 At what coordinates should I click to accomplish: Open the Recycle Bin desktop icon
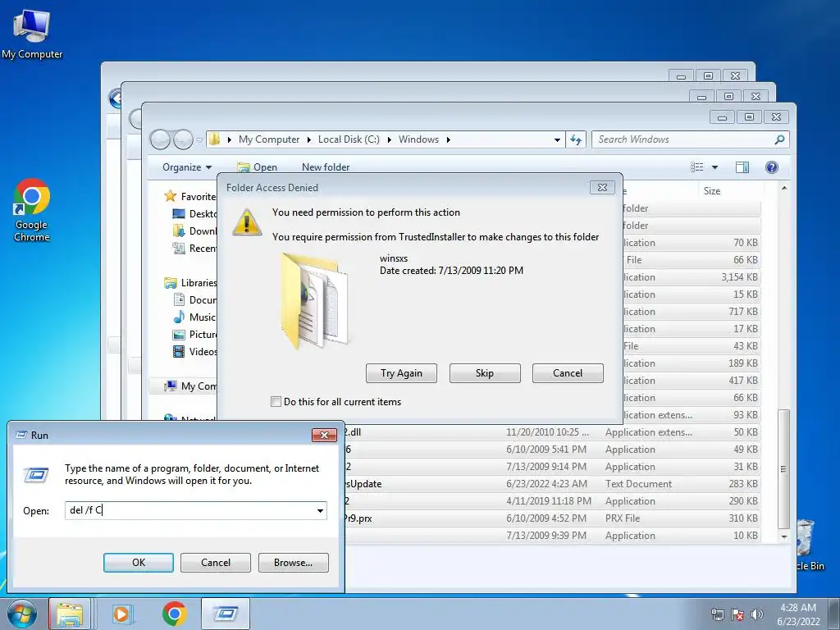[808, 544]
